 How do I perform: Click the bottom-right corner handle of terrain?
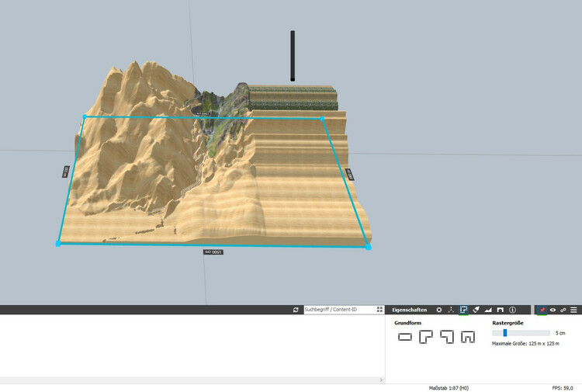pyautogui.click(x=368, y=248)
